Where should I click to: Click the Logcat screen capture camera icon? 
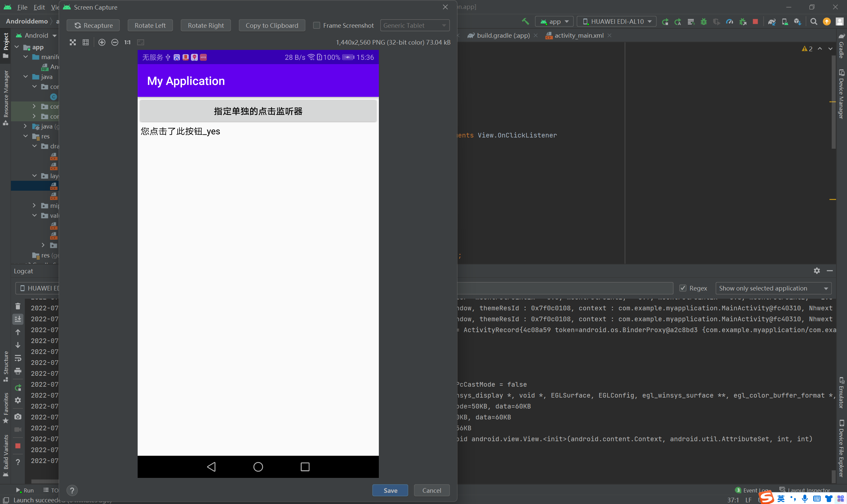click(x=18, y=417)
